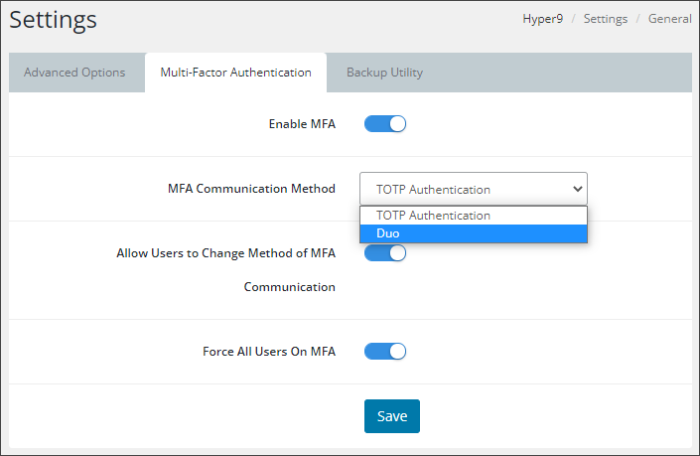The height and width of the screenshot is (456, 700).
Task: Pick TOTP Authentication in the open list
Action: point(472,215)
